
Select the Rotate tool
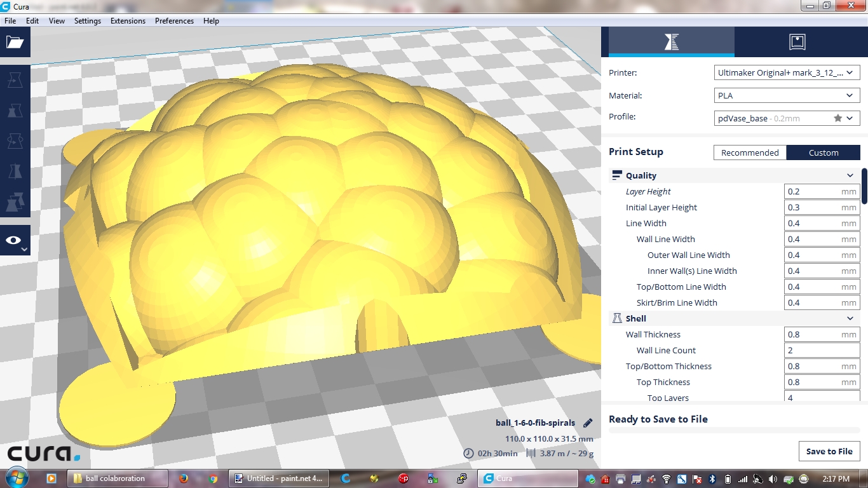[15, 141]
